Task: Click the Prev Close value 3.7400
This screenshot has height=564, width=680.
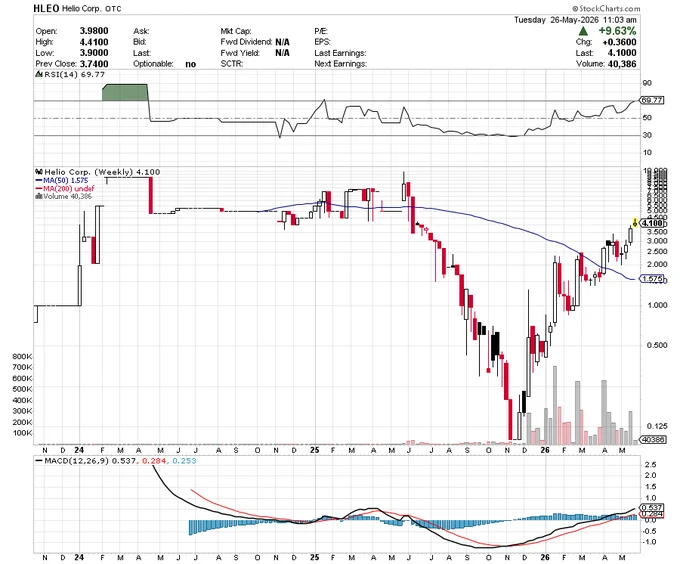Action: pos(94,64)
